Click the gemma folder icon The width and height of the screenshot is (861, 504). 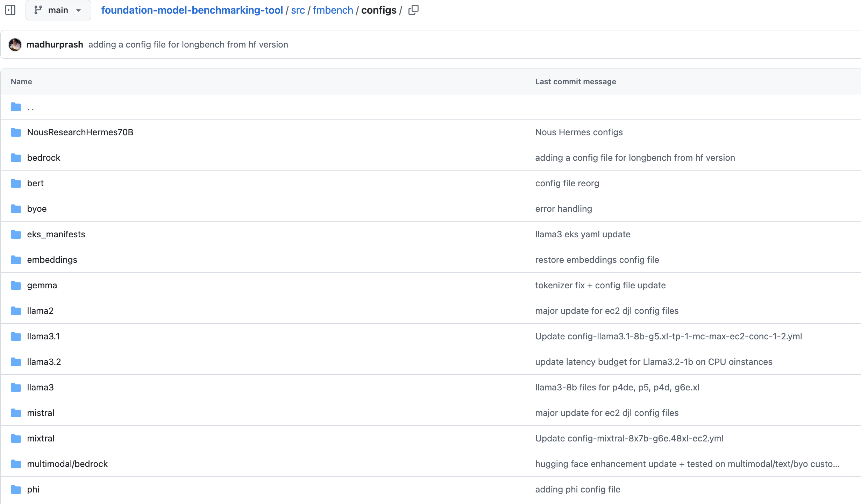tap(16, 285)
